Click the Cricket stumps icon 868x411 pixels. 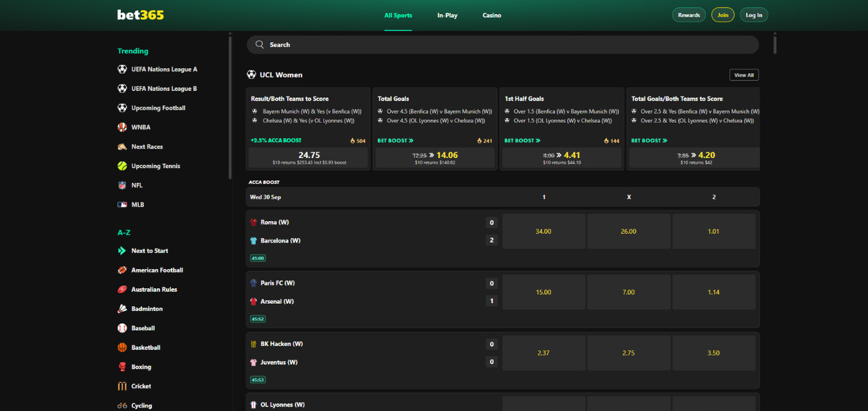[x=122, y=386]
